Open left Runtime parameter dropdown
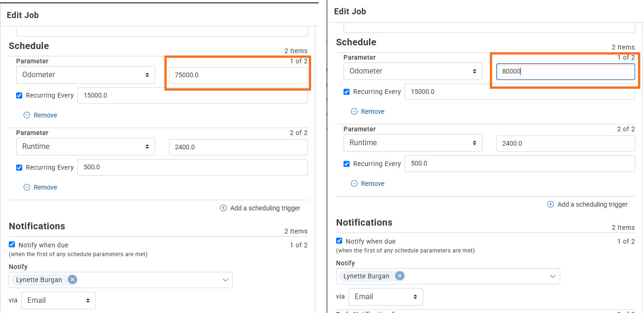644x313 pixels. [x=86, y=147]
